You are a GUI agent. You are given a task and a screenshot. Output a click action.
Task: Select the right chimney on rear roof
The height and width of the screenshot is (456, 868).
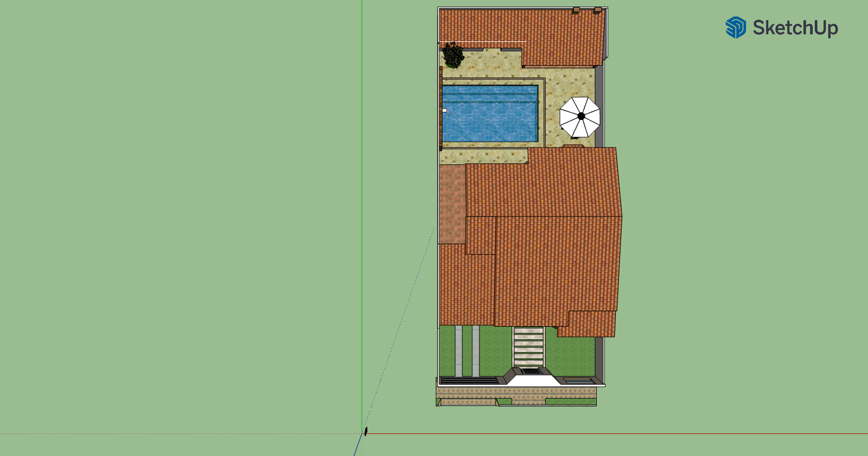(598, 9)
